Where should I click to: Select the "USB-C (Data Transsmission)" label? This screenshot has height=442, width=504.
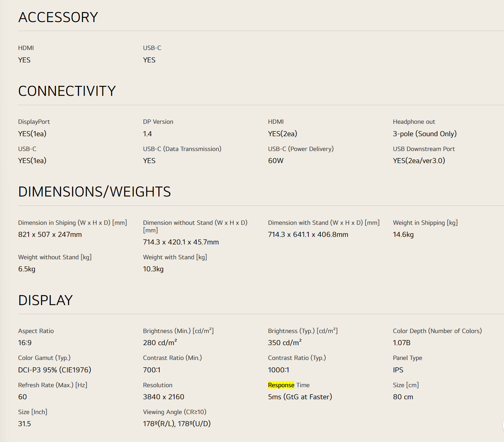pyautogui.click(x=182, y=149)
